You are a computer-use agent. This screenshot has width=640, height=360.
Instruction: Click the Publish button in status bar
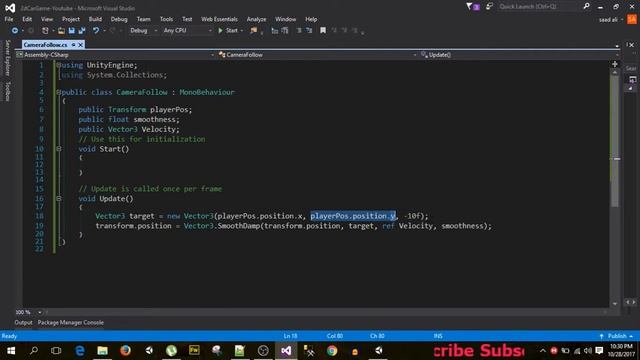click(x=617, y=336)
